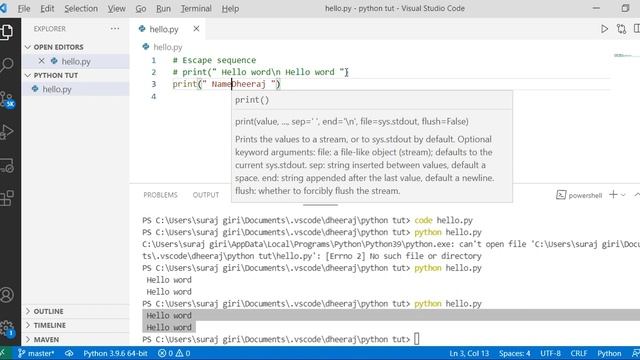Close hello.py under Open Editors
The image size is (640, 360).
click(41, 61)
